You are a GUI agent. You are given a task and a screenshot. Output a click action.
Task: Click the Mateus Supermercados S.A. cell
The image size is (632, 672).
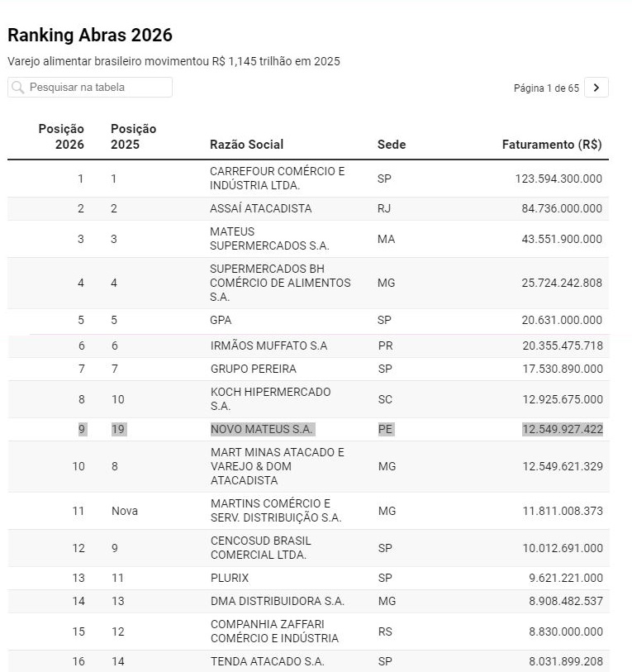(269, 239)
